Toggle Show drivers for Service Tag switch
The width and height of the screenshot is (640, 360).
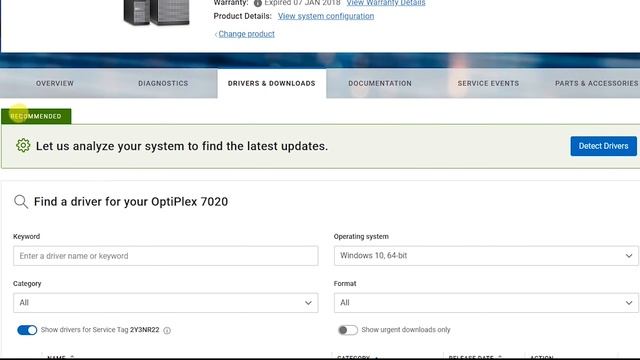coord(27,330)
